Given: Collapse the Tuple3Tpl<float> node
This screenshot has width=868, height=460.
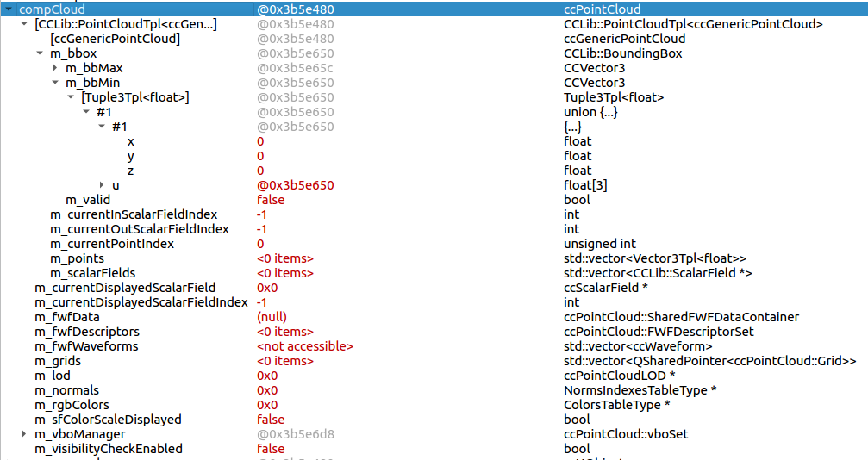Looking at the screenshot, I should point(71,97).
